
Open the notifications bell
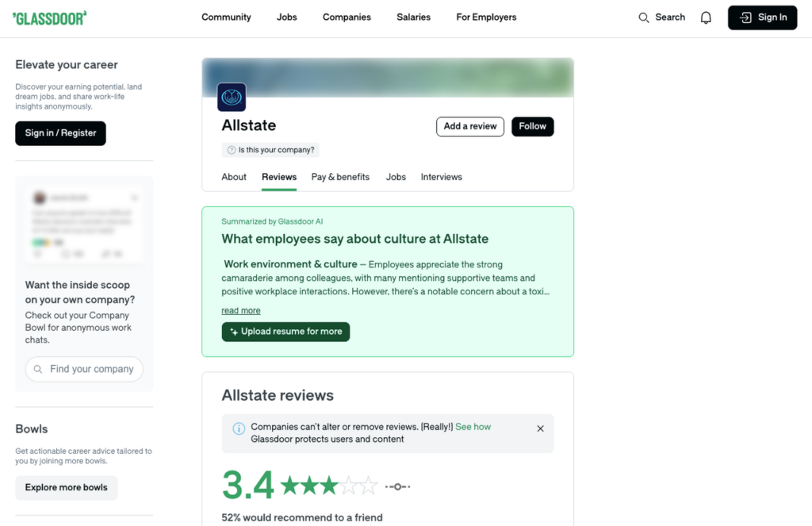pos(706,17)
